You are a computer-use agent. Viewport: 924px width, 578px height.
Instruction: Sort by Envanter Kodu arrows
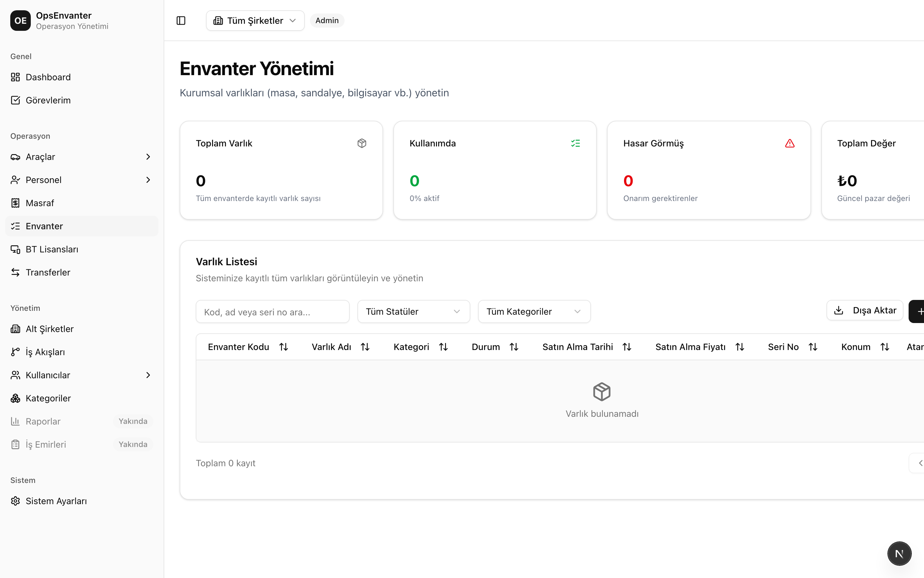click(x=283, y=347)
